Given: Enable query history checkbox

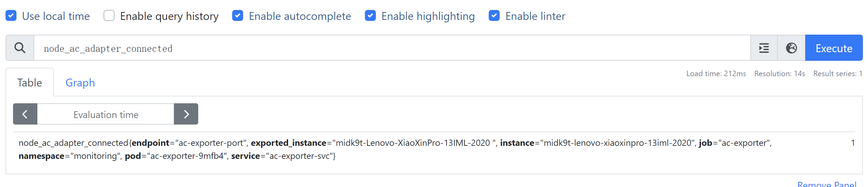Looking at the screenshot, I should tap(109, 16).
